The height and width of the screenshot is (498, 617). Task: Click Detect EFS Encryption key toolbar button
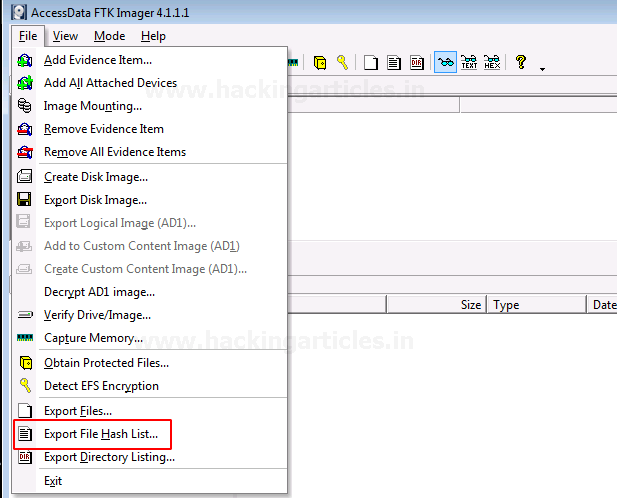tap(342, 62)
